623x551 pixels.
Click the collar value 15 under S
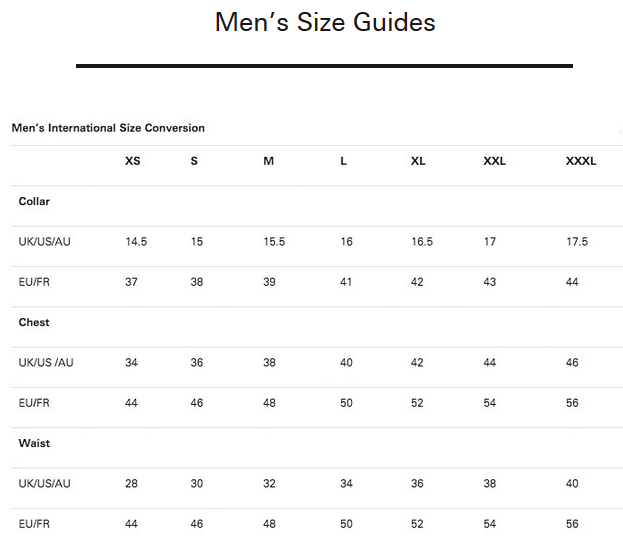(197, 242)
